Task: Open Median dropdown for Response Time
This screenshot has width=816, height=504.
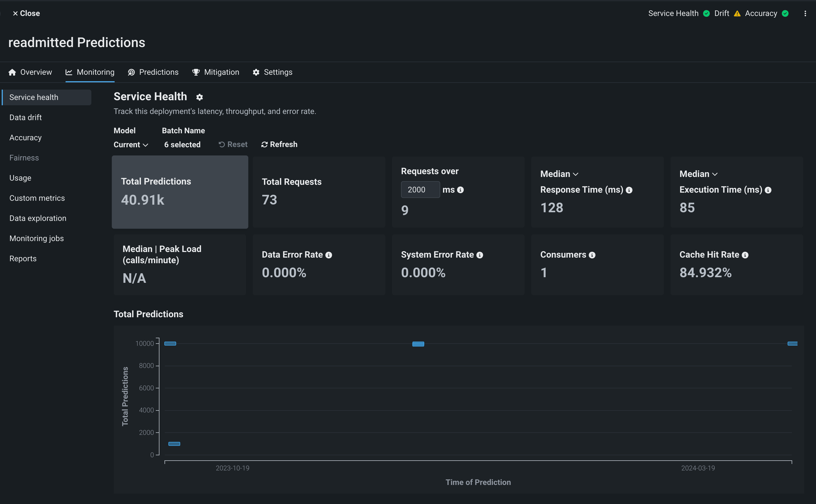Action: click(x=559, y=174)
